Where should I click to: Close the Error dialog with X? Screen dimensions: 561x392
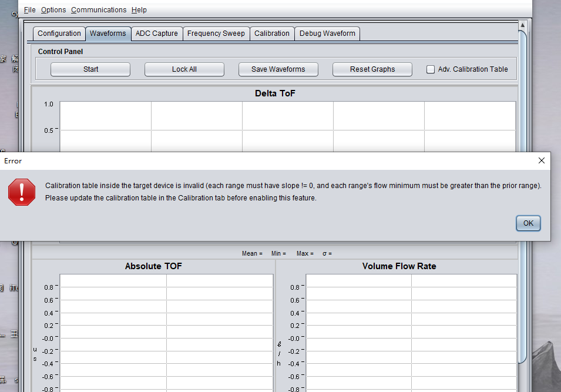pos(542,161)
